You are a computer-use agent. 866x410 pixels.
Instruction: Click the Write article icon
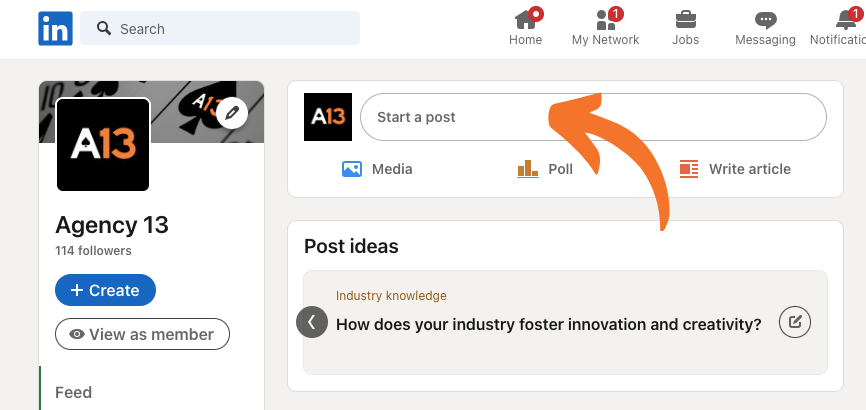click(689, 169)
